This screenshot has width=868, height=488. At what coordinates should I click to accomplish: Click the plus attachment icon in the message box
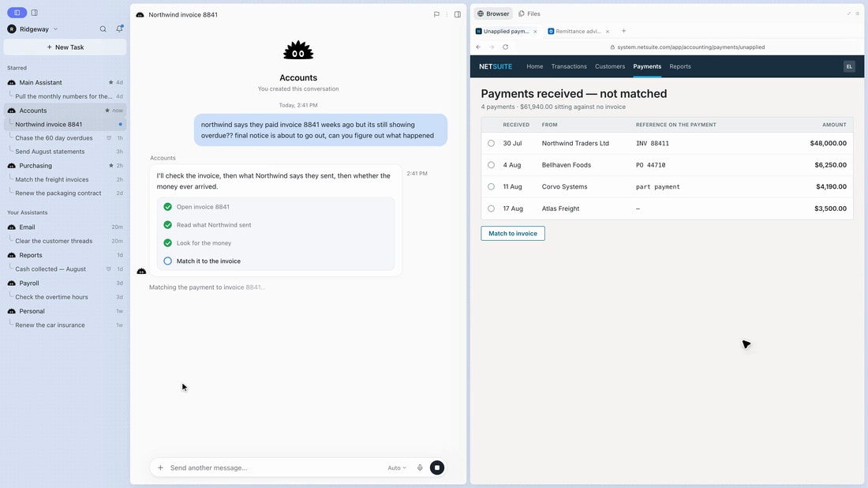160,468
